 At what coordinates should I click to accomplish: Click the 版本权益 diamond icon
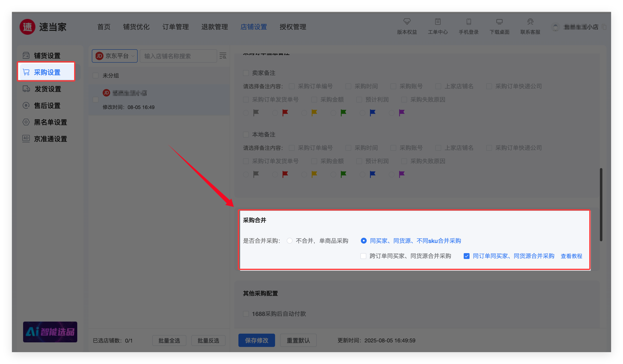click(x=407, y=22)
